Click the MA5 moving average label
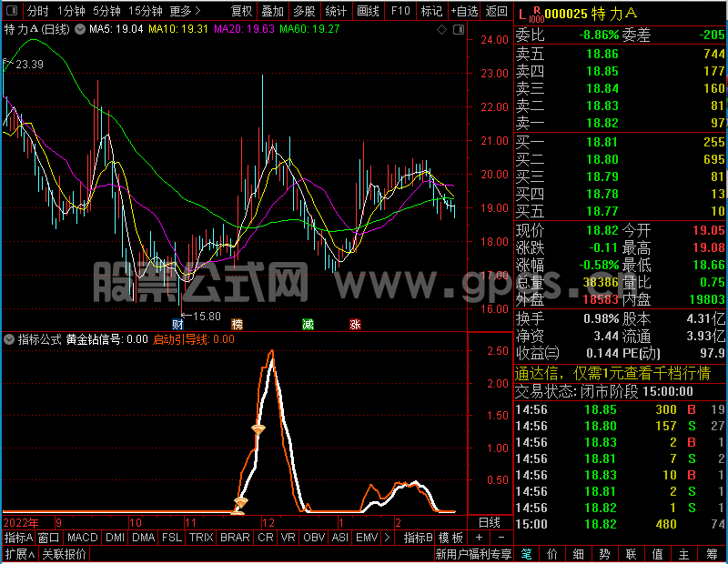Viewport: 728px width, 564px height. tap(116, 29)
